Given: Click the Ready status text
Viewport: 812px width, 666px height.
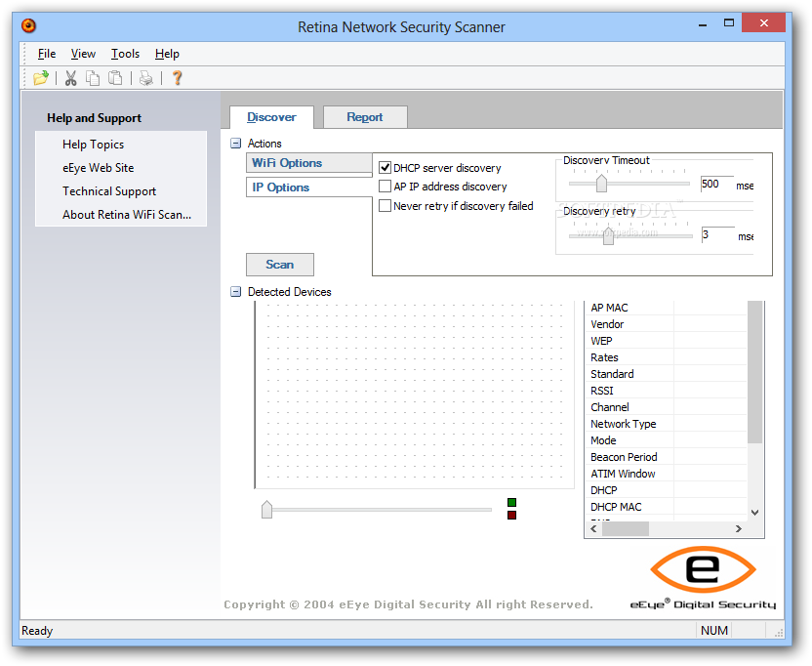Looking at the screenshot, I should (37, 631).
